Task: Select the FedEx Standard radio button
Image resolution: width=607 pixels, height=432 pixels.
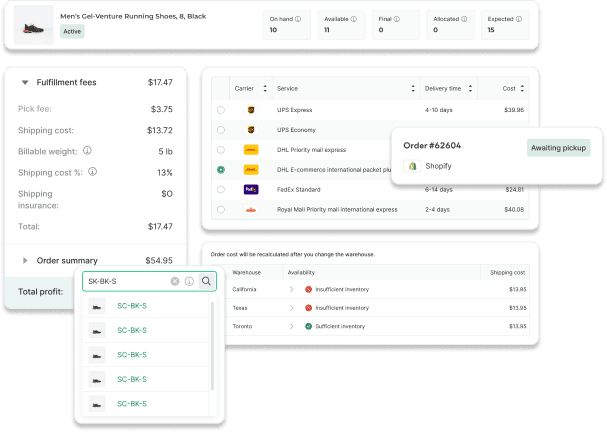Action: (220, 189)
